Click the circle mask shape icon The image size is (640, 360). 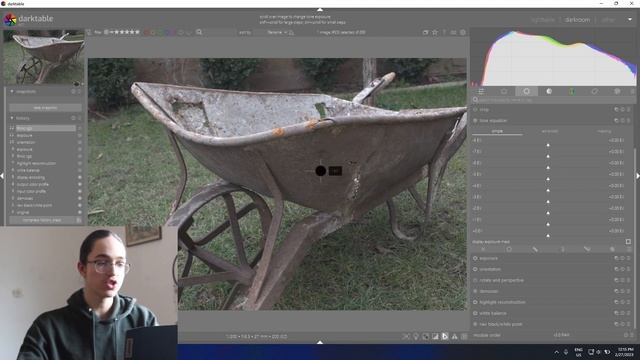click(x=509, y=249)
